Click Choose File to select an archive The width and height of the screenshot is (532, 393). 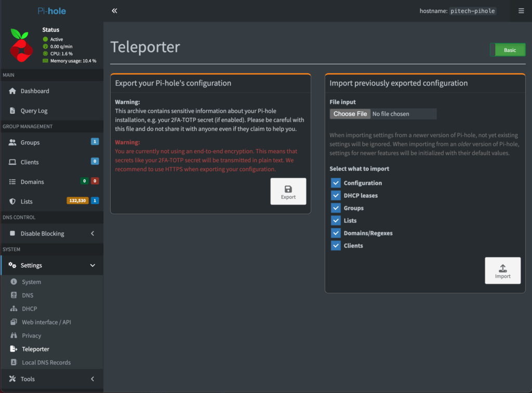(x=350, y=114)
